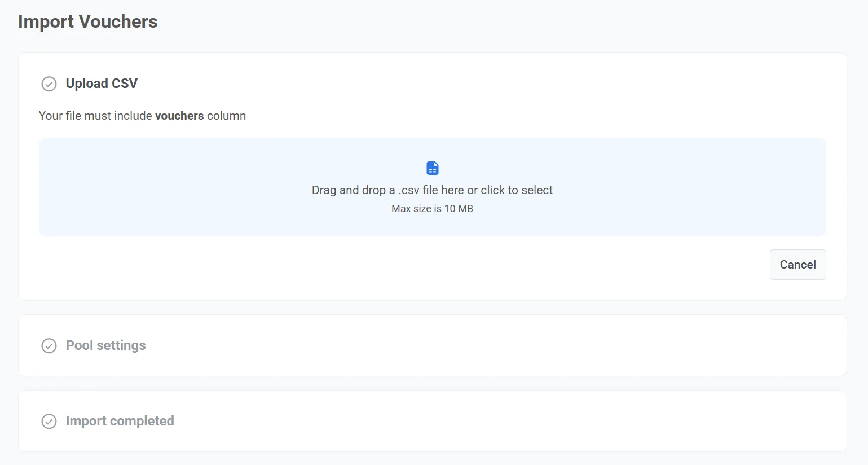Click blank space right of Import completed title

[x=479, y=421]
